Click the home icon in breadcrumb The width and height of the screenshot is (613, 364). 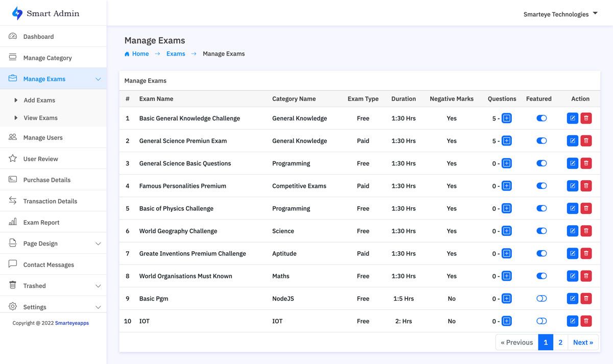[127, 54]
